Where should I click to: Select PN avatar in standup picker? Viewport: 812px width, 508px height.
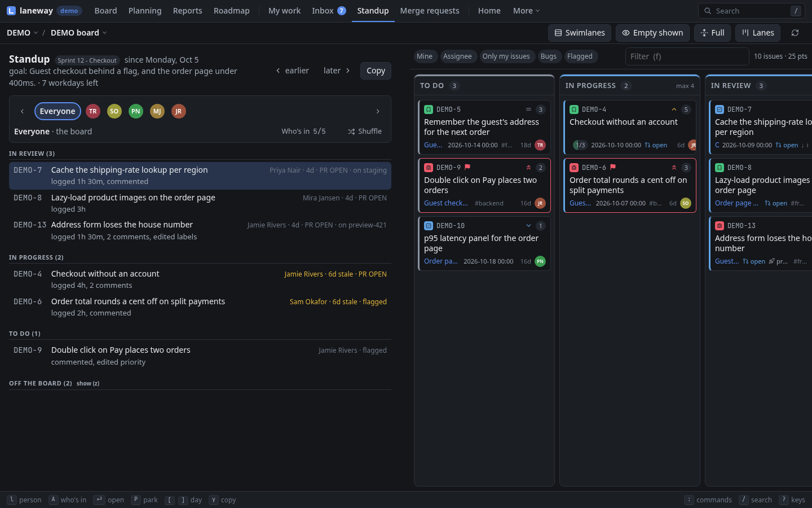136,111
